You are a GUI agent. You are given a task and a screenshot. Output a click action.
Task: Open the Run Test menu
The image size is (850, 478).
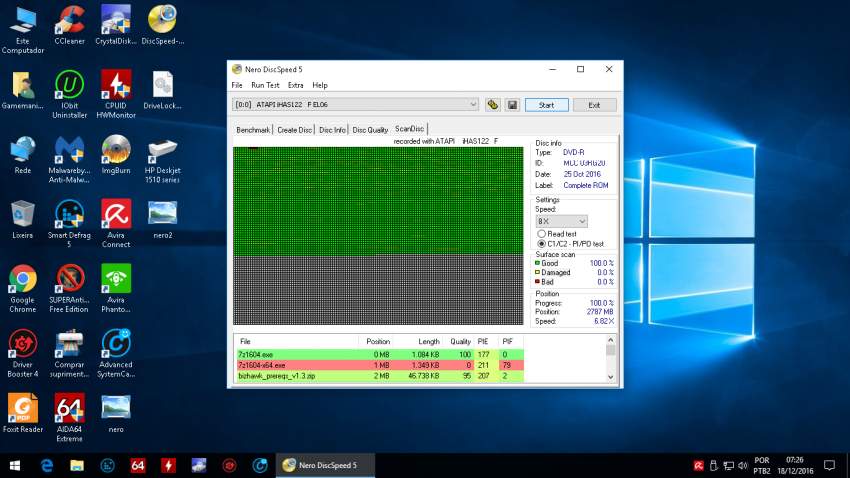pyautogui.click(x=265, y=85)
